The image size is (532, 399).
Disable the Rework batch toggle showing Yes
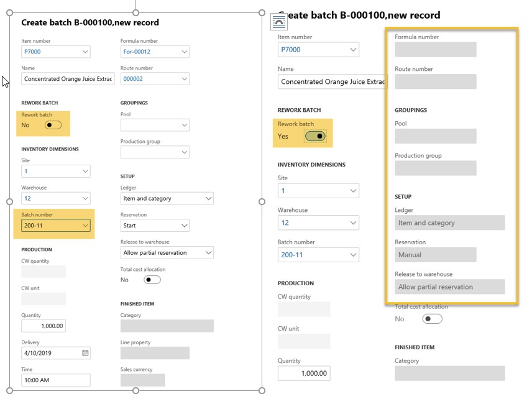coord(315,136)
